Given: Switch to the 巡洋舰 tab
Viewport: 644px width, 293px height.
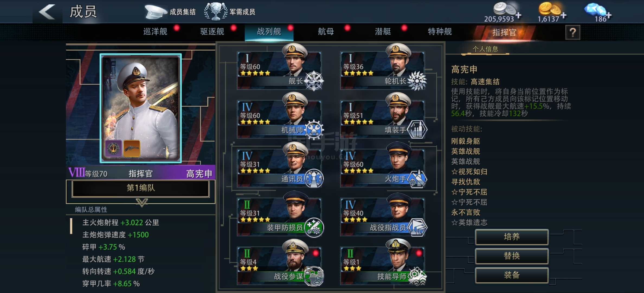Looking at the screenshot, I should 155,32.
